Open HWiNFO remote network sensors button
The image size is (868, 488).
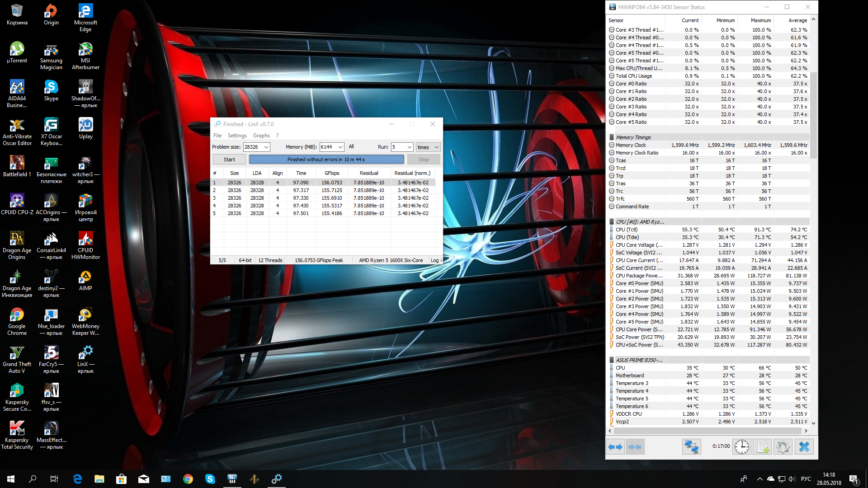(x=691, y=447)
